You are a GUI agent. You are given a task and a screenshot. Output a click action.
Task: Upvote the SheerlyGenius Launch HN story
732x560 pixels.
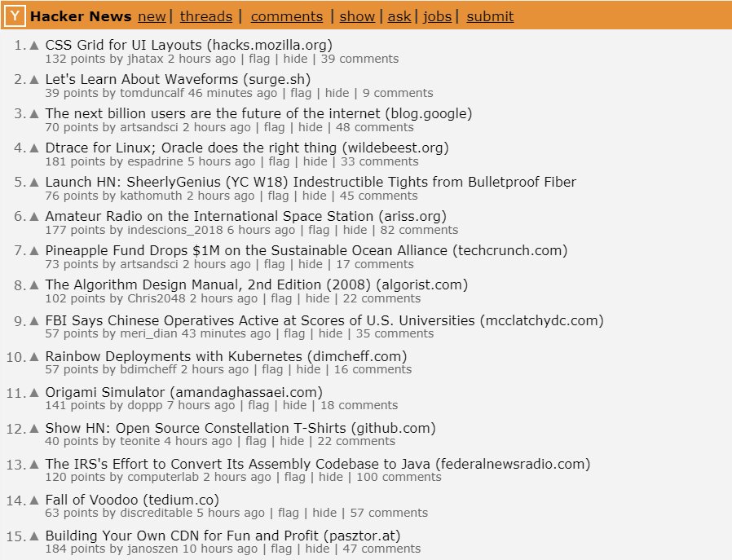click(x=34, y=182)
